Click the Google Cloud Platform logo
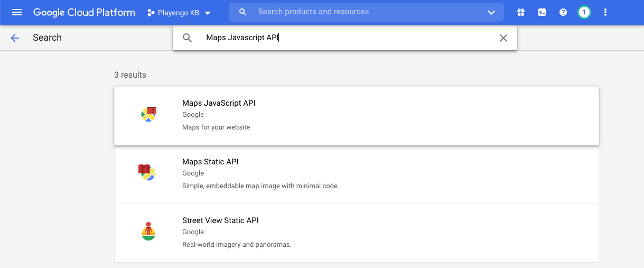The height and width of the screenshot is (268, 644). click(84, 12)
